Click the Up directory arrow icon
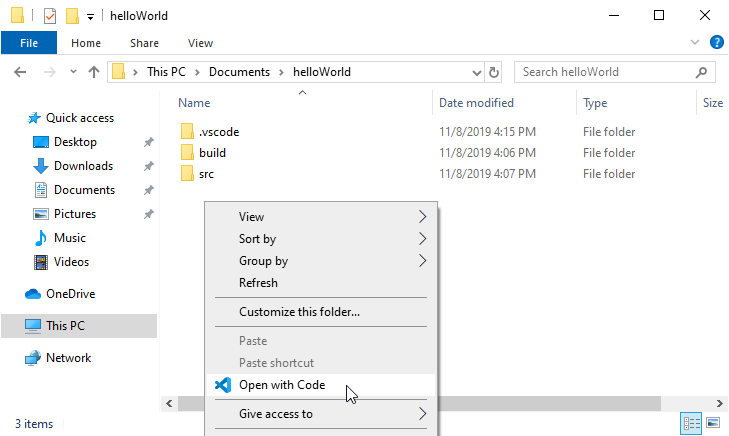The height and width of the screenshot is (436, 729). coord(94,72)
